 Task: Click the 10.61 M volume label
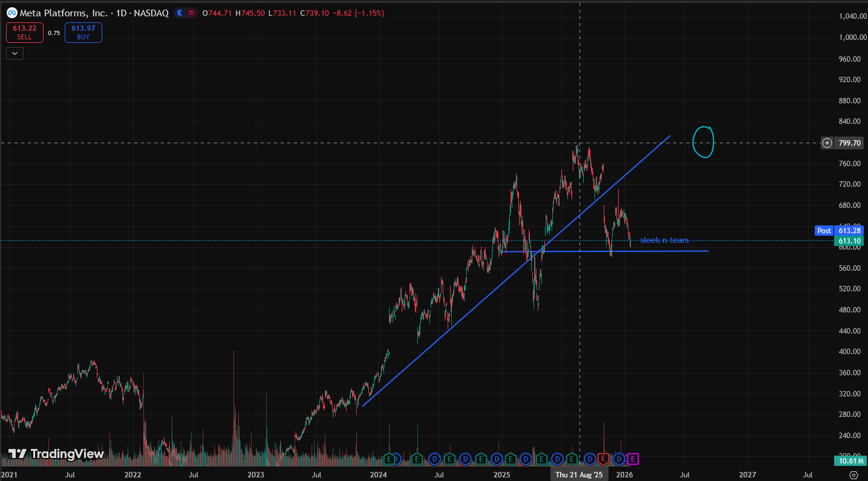[850, 461]
